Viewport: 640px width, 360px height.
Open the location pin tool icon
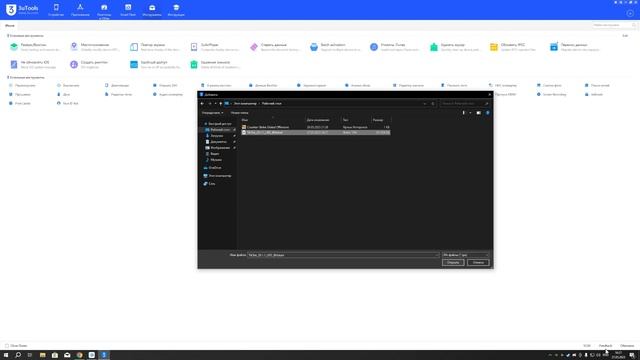click(x=74, y=47)
